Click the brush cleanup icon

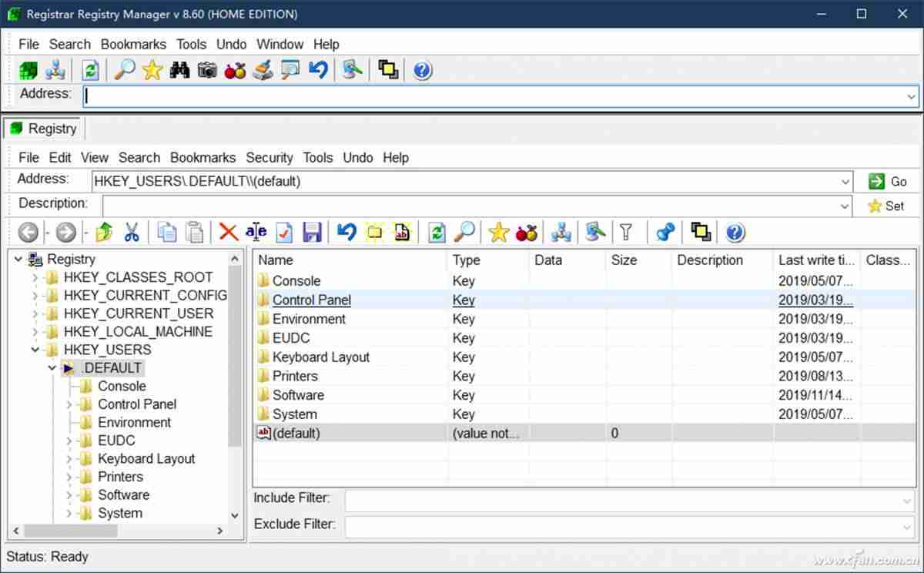coord(263,71)
